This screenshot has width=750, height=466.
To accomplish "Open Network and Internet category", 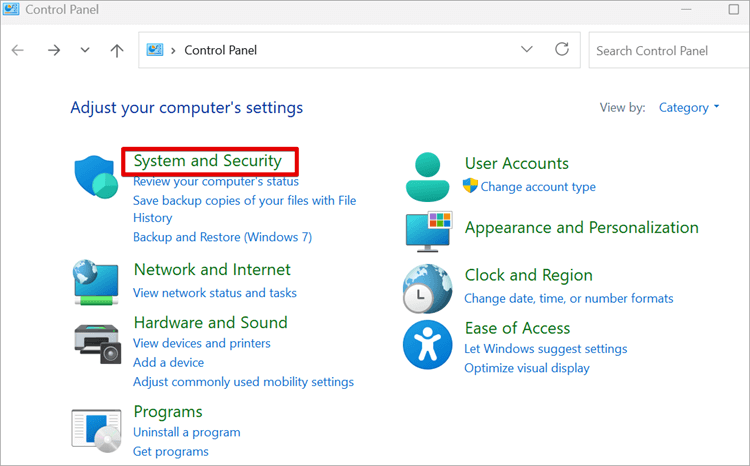I will (212, 270).
